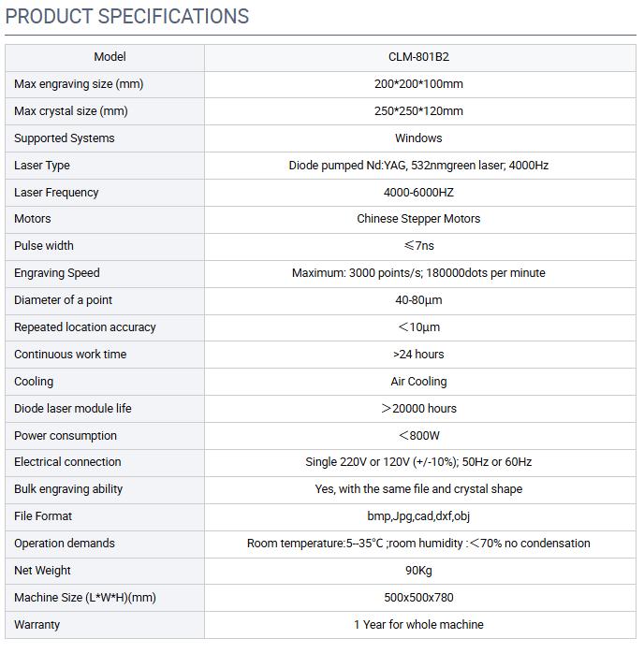Click the Chinese Stepper Motors value
The width and height of the screenshot is (644, 653).
click(418, 219)
